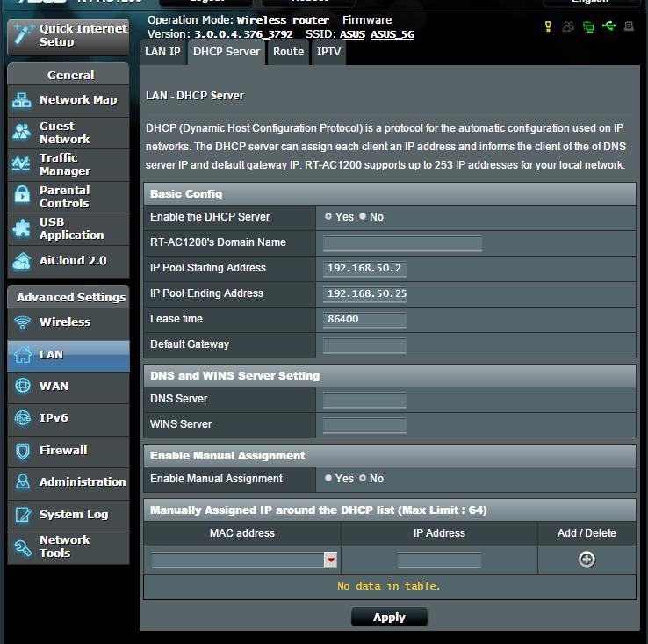Click 'LAN - DHCP Server' page title
The image size is (648, 644).
pos(195,96)
